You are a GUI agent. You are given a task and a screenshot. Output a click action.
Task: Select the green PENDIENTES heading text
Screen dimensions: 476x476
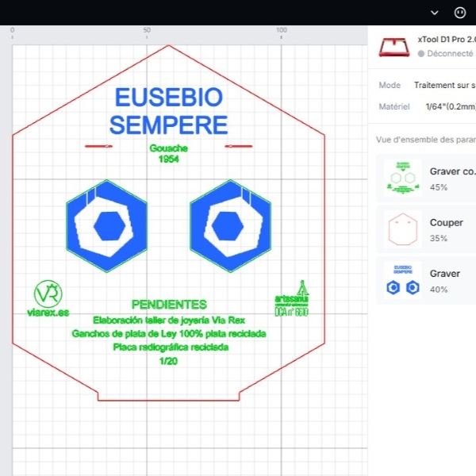pos(169,305)
